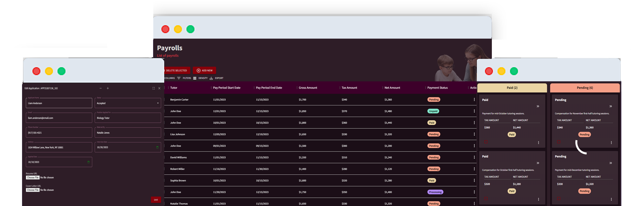
Task: Select the checkbox on the November Pending card
Action: [559, 142]
